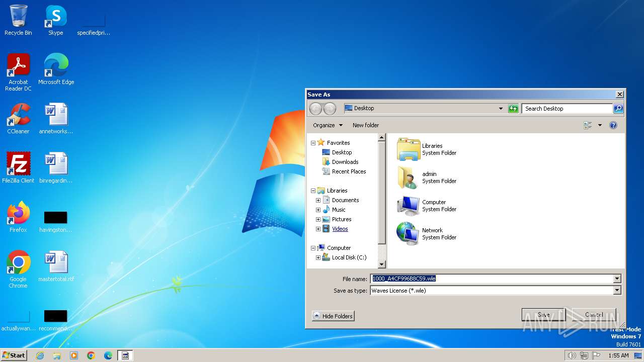Select the specifiedpri file on the desktop
This screenshot has height=362, width=644.
[94, 24]
